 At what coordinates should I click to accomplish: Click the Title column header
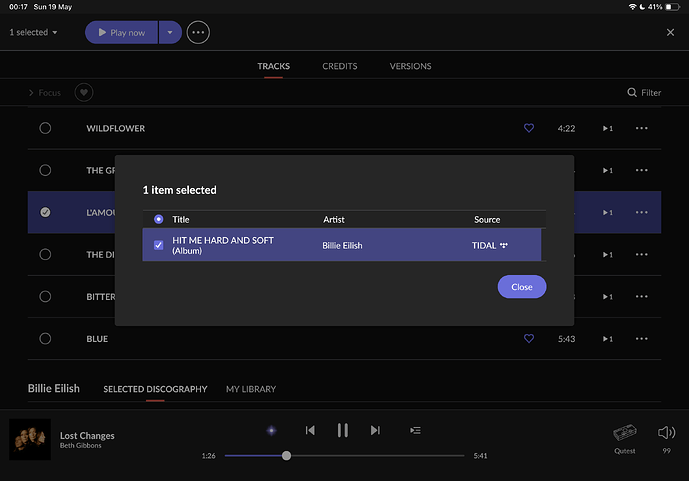(181, 219)
